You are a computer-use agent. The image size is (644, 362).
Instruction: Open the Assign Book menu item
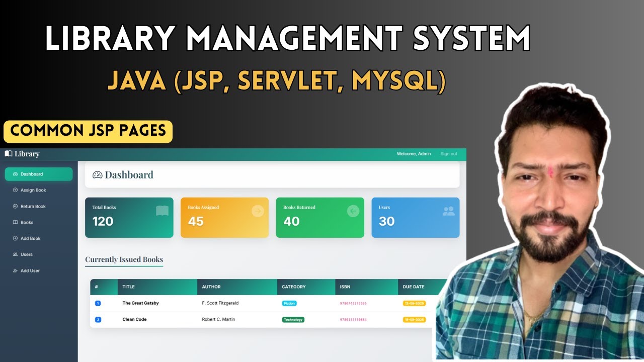(39, 190)
